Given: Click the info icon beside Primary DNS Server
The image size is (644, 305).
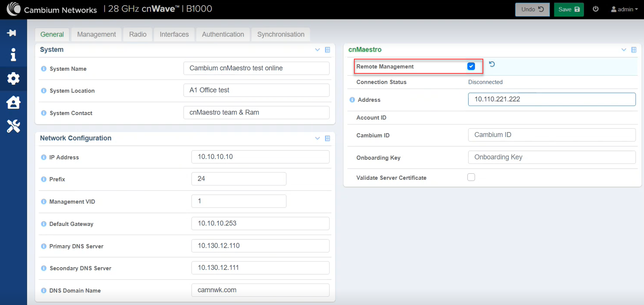Looking at the screenshot, I should pyautogui.click(x=43, y=246).
